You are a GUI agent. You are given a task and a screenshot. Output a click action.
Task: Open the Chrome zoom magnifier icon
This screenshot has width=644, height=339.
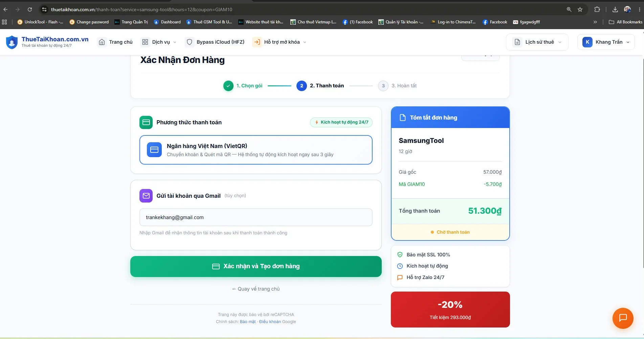click(x=569, y=9)
